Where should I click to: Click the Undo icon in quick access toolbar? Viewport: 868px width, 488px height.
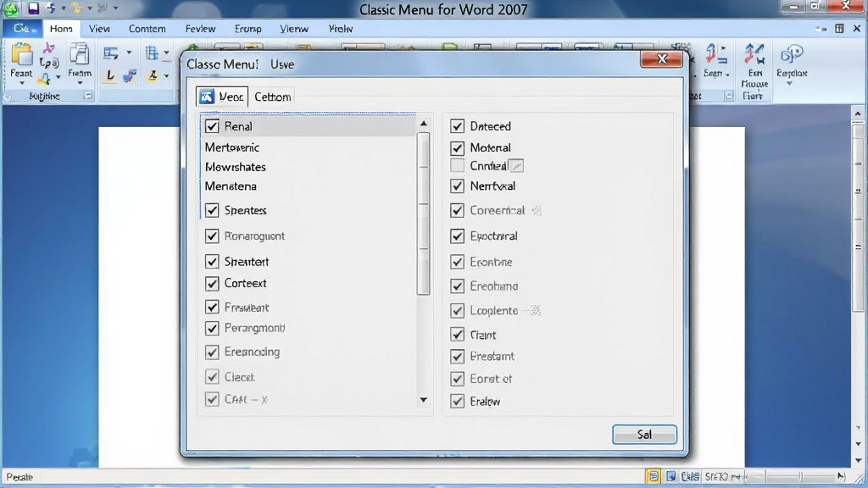[51, 8]
